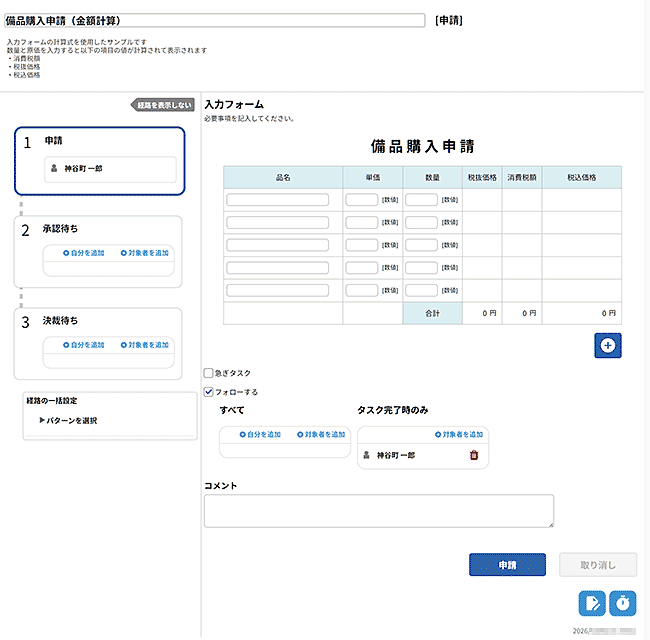Add target person under タスク完了時のみ
This screenshot has height=640, width=650.
459,434
